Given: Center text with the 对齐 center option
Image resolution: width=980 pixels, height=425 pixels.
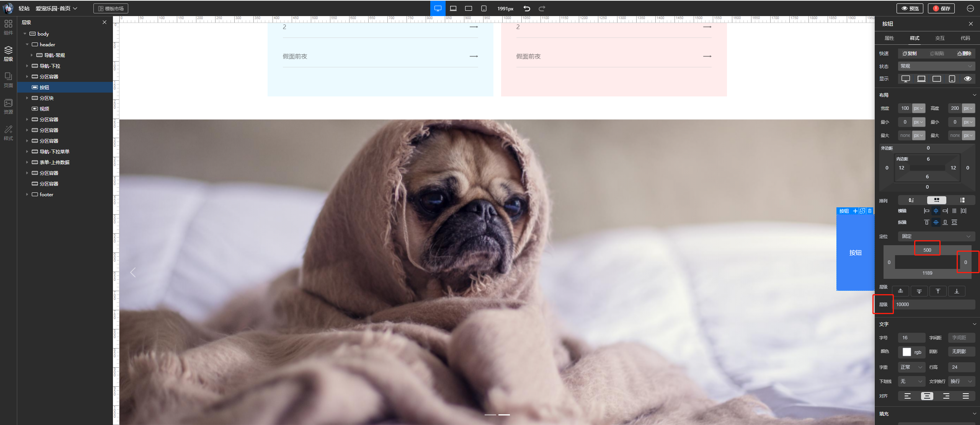Looking at the screenshot, I should click(x=927, y=396).
